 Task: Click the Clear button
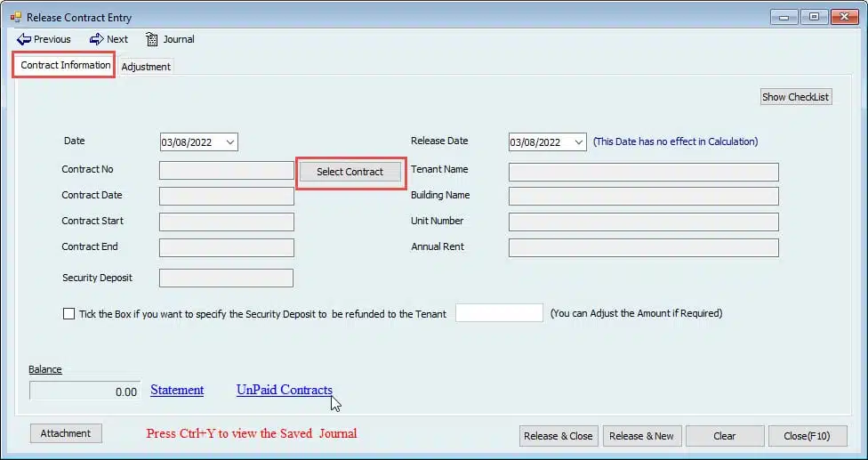point(725,436)
